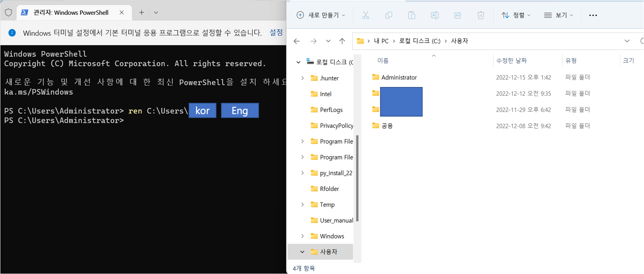Screen dimensions: 644x274
Task: Open the 정렬 sort dropdown
Action: 516,15
